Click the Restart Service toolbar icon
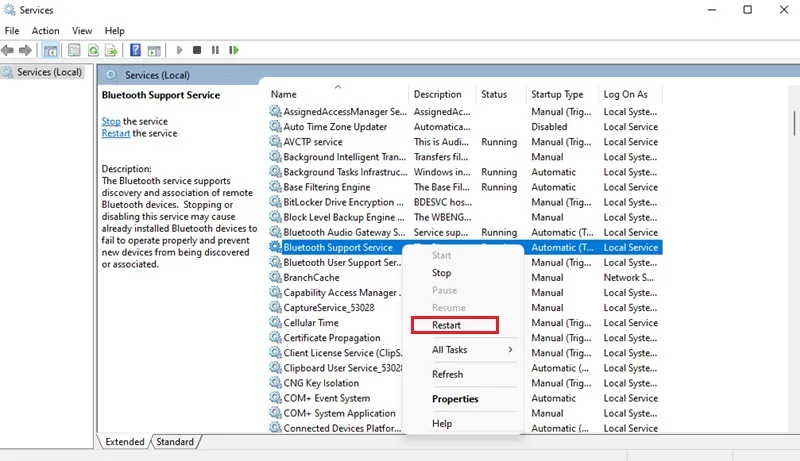Viewport: 800px width, 461px height. click(234, 50)
